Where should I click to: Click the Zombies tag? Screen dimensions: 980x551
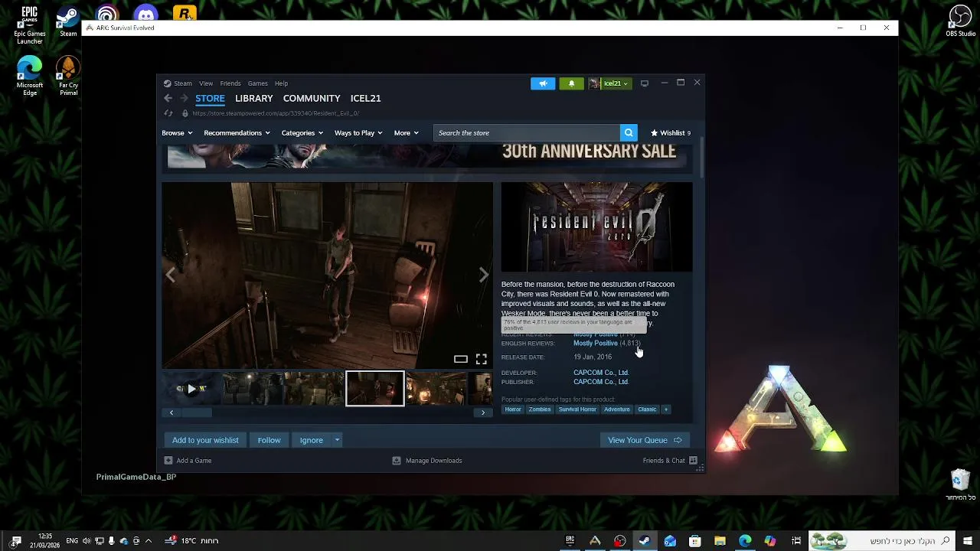tap(540, 409)
